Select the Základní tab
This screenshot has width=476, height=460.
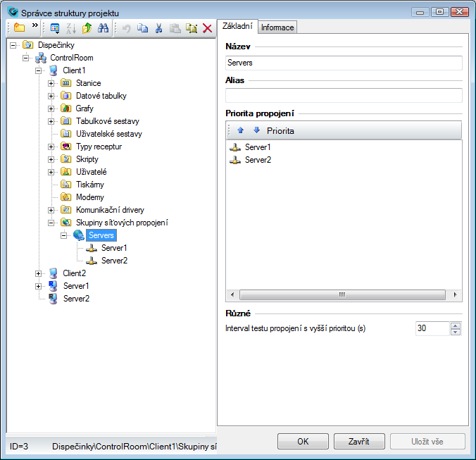(x=237, y=26)
